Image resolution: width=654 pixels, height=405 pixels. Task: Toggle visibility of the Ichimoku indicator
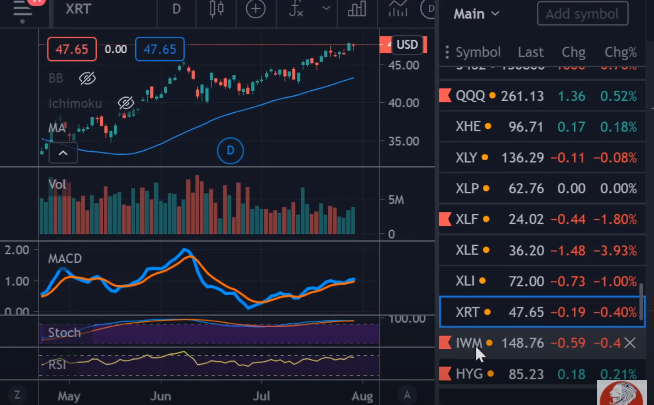pos(126,103)
